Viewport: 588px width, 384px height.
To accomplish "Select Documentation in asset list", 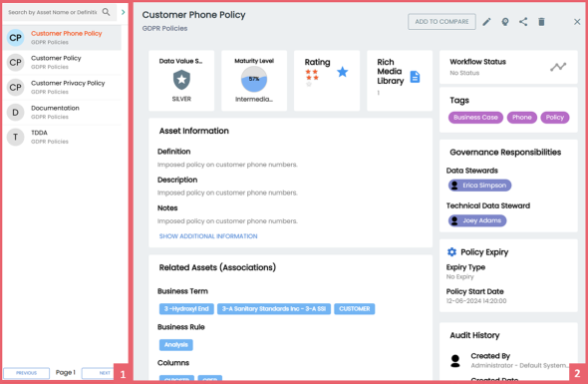I will coord(62,113).
